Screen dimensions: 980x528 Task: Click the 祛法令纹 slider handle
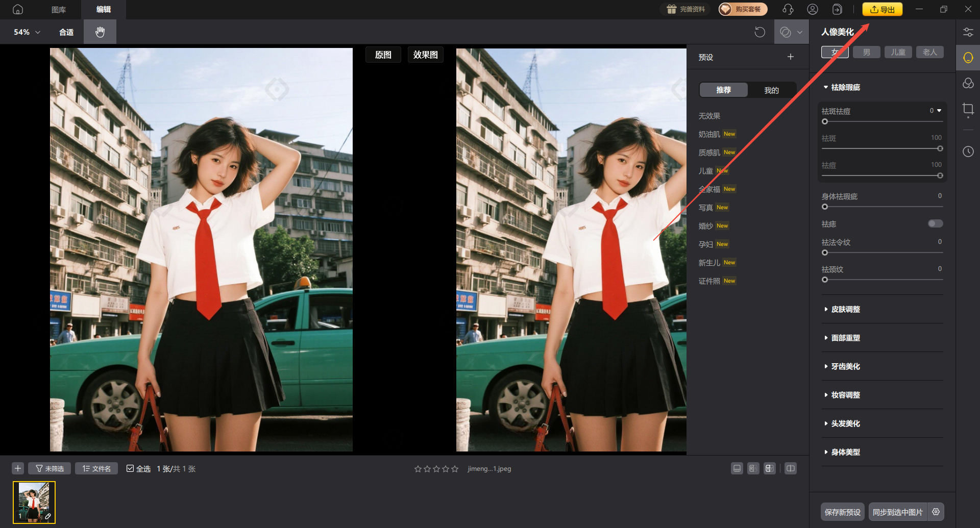click(825, 253)
